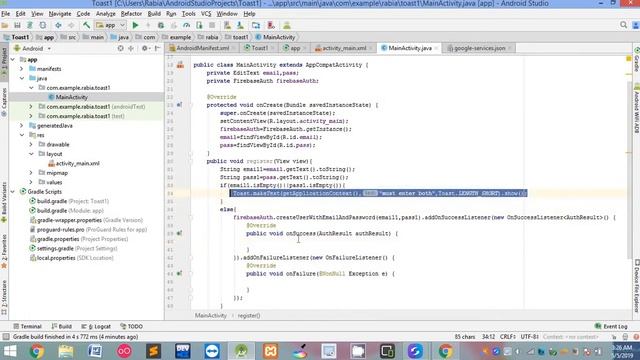Click the UTF-8 encoding status item
The width and height of the screenshot is (640, 360).
(x=530, y=337)
